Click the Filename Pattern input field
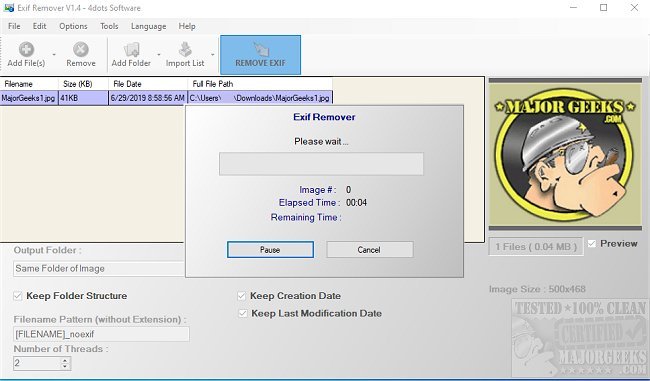Screen dimensions: 650x381 tap(101, 334)
